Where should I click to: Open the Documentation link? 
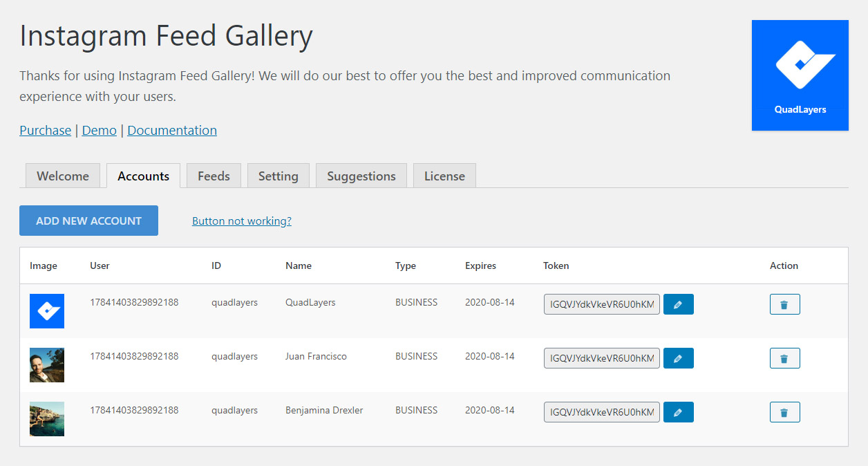tap(172, 131)
